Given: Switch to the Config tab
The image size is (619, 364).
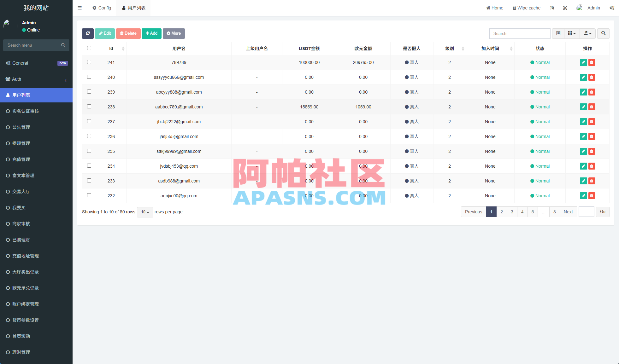Looking at the screenshot, I should point(102,8).
